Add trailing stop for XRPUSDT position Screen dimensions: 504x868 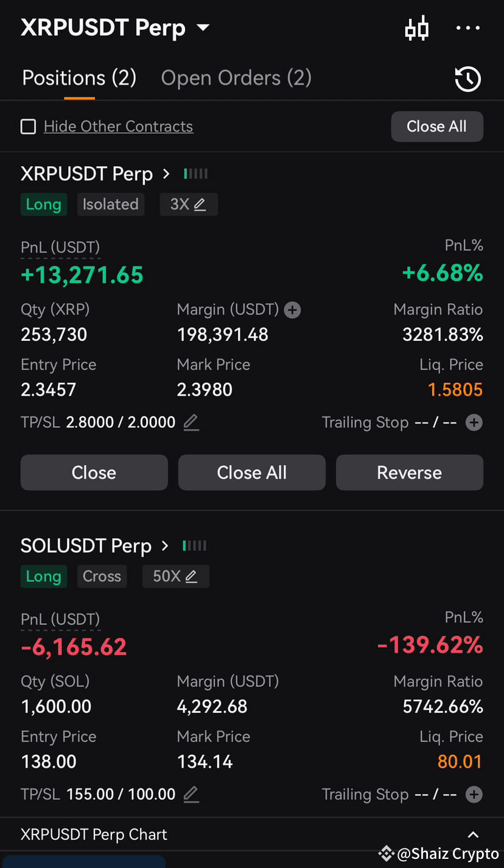474,422
